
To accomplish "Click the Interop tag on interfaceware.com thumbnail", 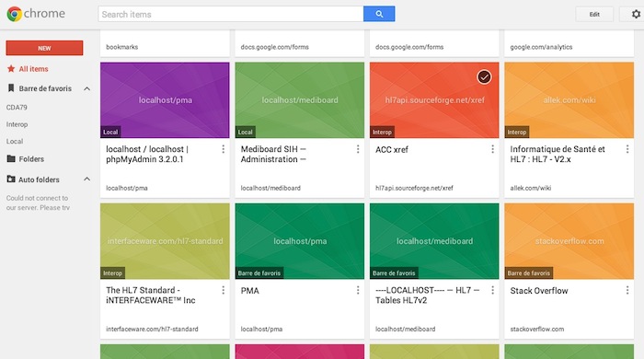I will tap(112, 272).
